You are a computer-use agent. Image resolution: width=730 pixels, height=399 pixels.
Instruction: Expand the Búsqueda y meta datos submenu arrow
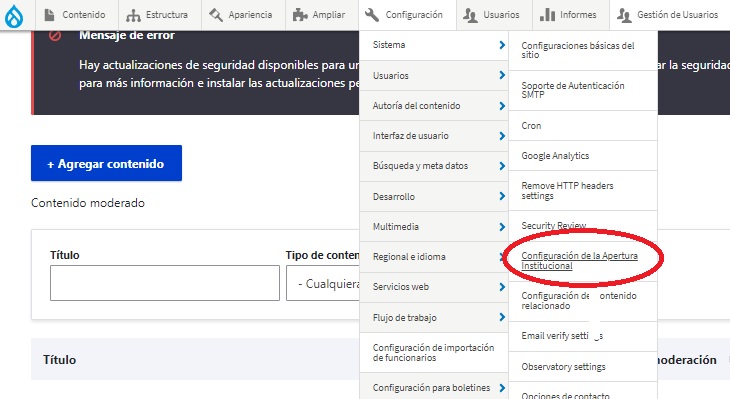(502, 166)
